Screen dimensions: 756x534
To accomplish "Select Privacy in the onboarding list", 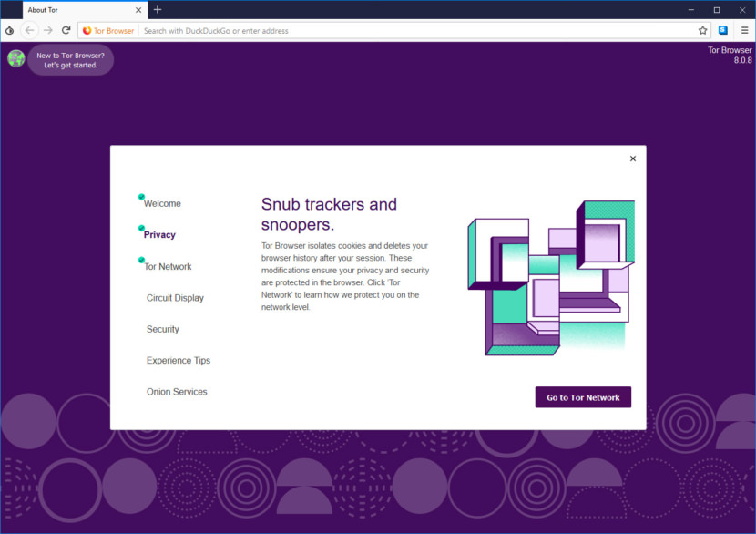I will point(159,235).
